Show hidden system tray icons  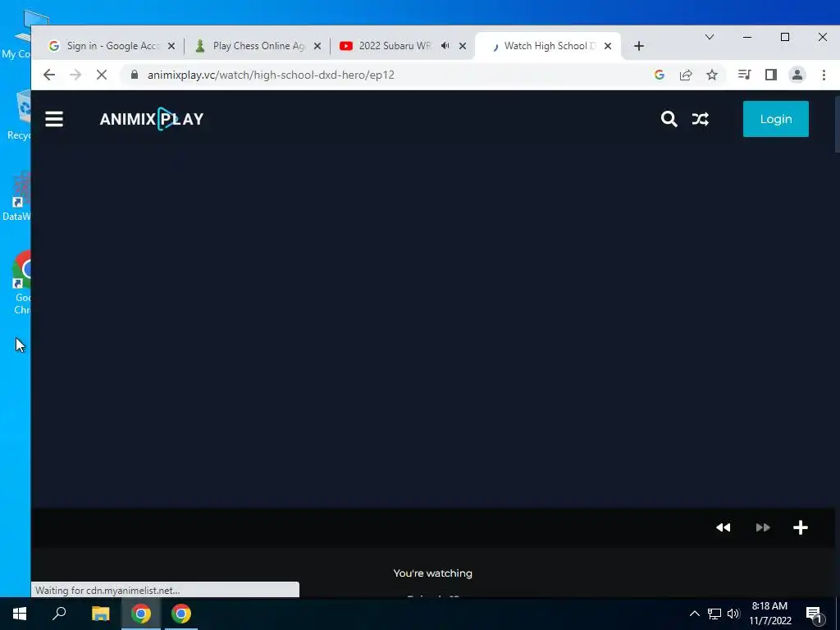694,614
